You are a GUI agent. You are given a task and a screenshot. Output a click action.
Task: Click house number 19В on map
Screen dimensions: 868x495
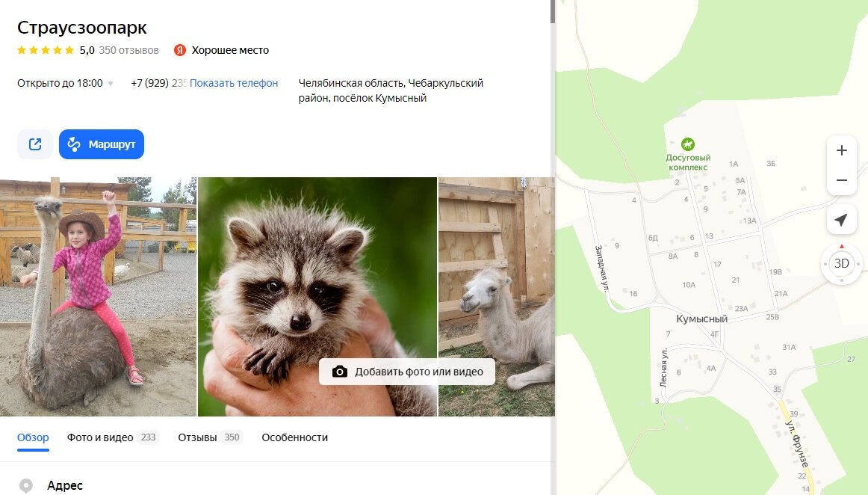click(x=775, y=272)
